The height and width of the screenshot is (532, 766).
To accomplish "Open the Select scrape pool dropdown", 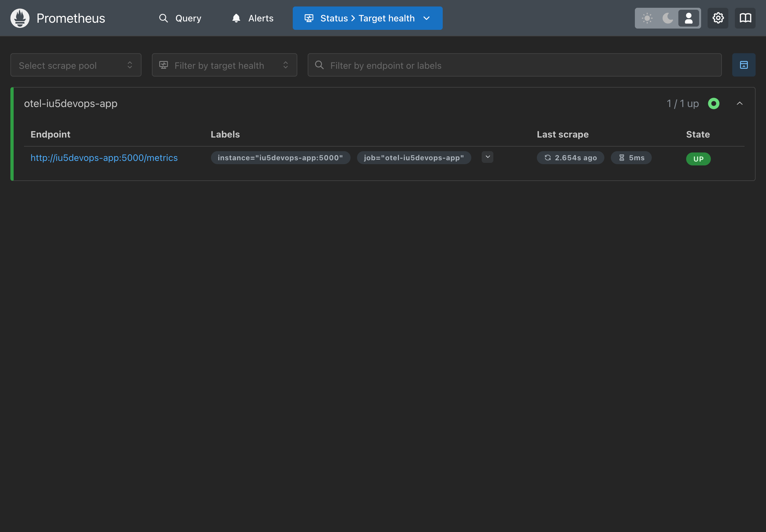I will [x=76, y=65].
